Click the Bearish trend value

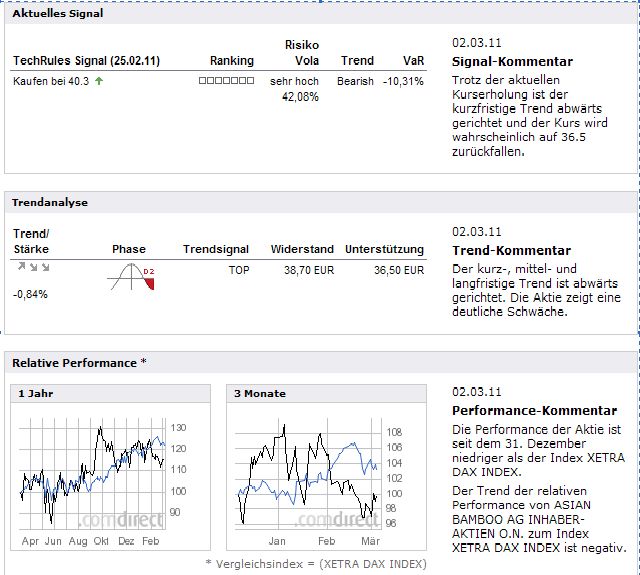(355, 81)
